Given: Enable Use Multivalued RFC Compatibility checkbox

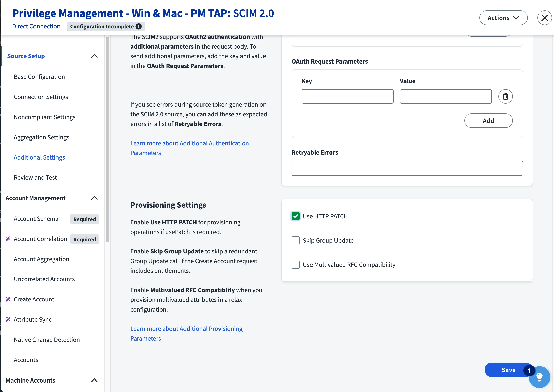Looking at the screenshot, I should [295, 264].
